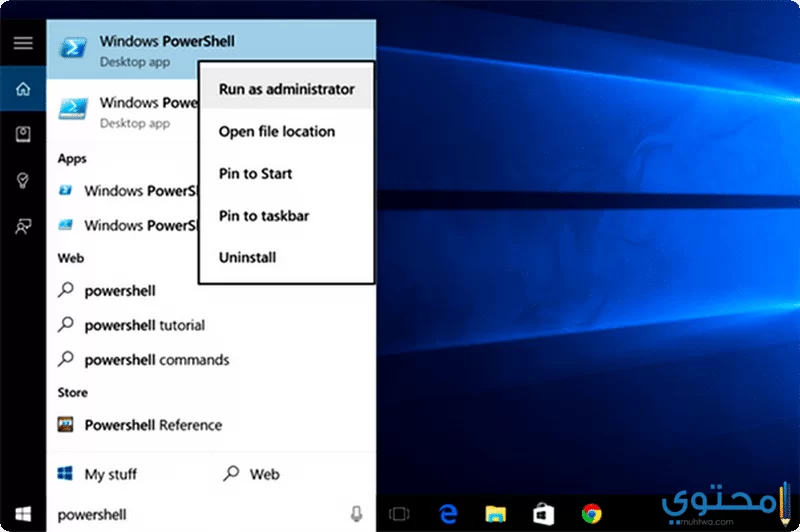Open the Powershell Reference store result

[x=211, y=424]
